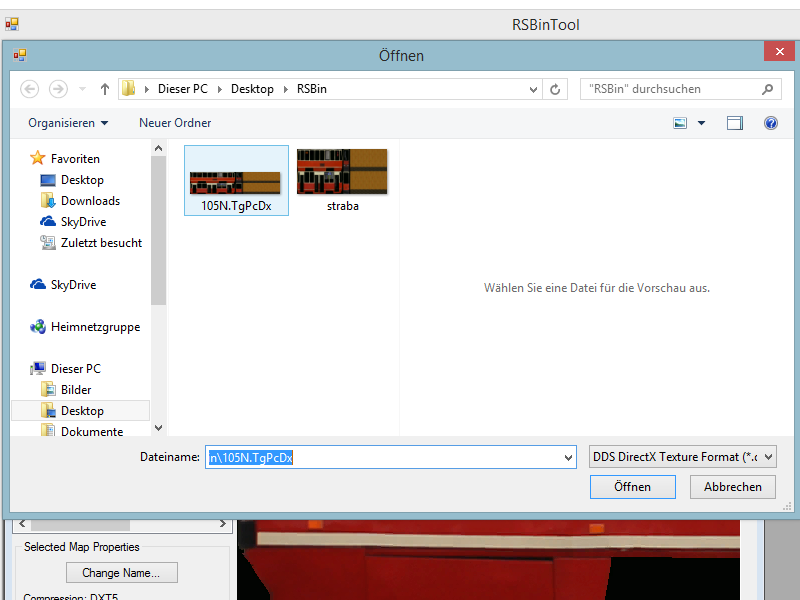Expand the view options dropdown arrow
The image size is (800, 600).
[701, 123]
